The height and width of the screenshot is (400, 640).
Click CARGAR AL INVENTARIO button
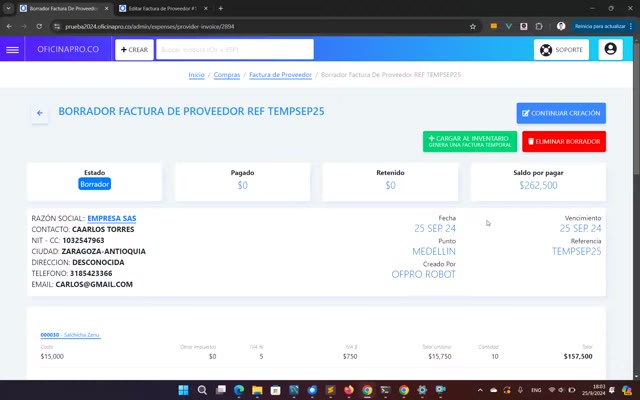click(x=470, y=141)
